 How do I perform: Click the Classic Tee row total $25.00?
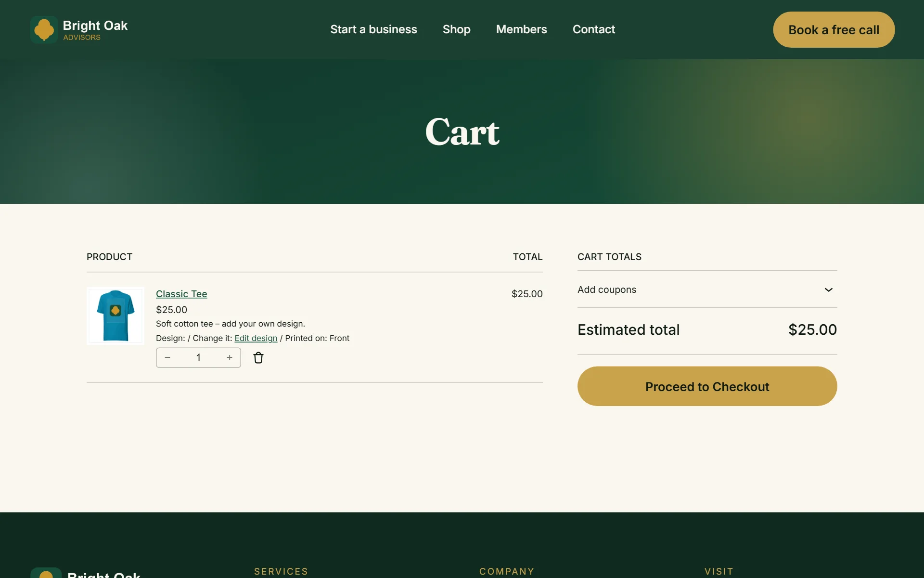coord(527,294)
